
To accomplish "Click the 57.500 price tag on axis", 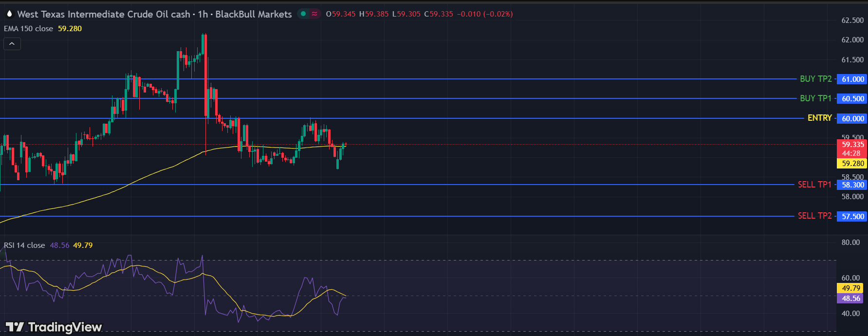I will (852, 217).
